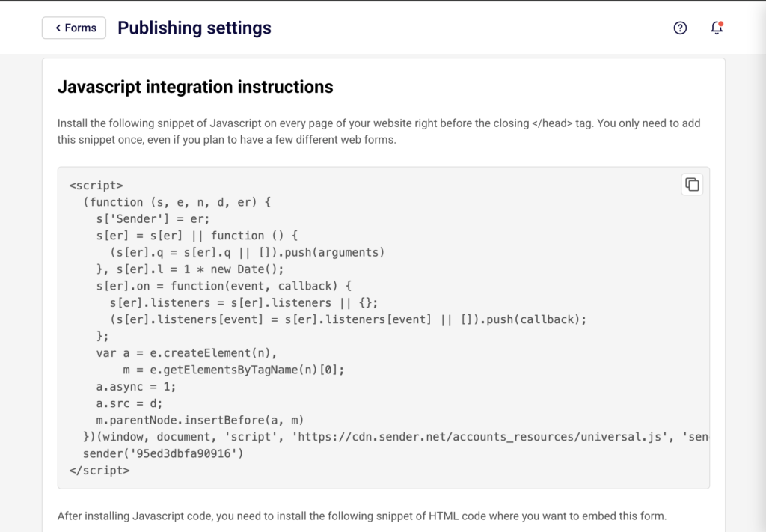The width and height of the screenshot is (766, 532).
Task: Click the var a = e.createElement(n) line
Action: pyautogui.click(x=186, y=353)
